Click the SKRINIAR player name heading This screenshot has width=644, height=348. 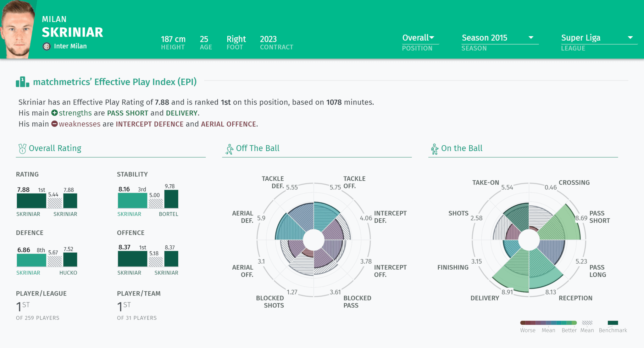coord(72,32)
